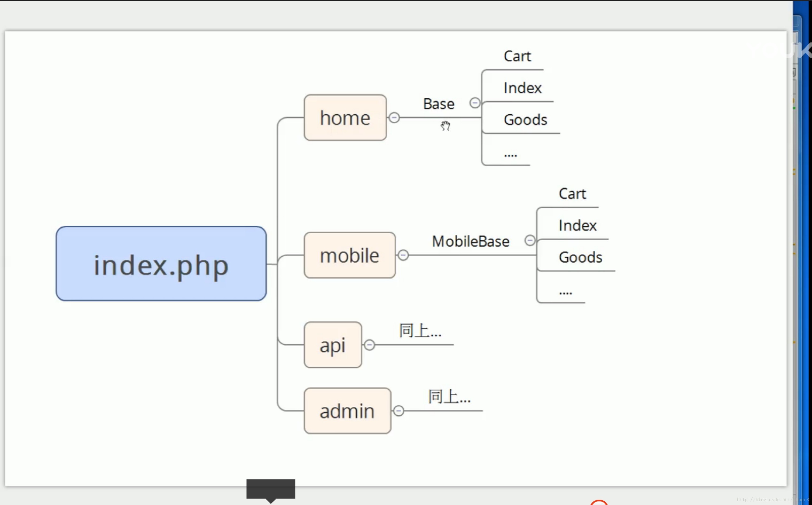Image resolution: width=812 pixels, height=505 pixels.
Task: Select Goods under the Base branch
Action: pos(526,120)
